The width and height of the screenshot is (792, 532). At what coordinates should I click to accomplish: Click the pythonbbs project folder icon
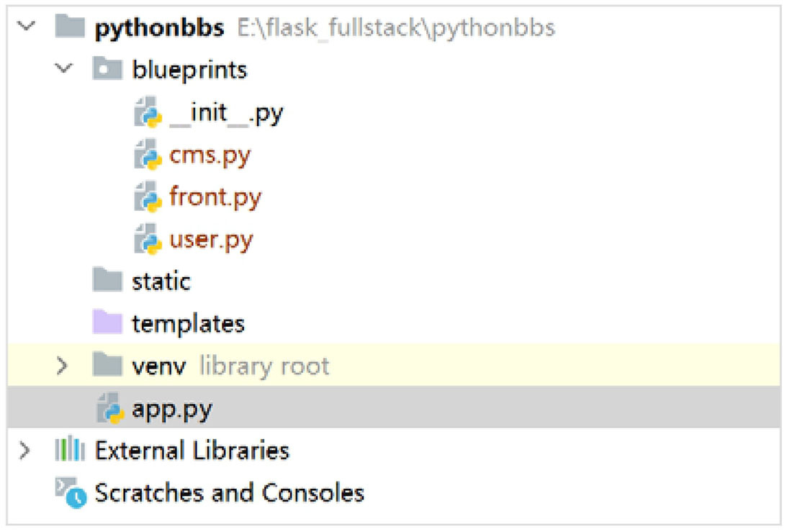coord(70,26)
